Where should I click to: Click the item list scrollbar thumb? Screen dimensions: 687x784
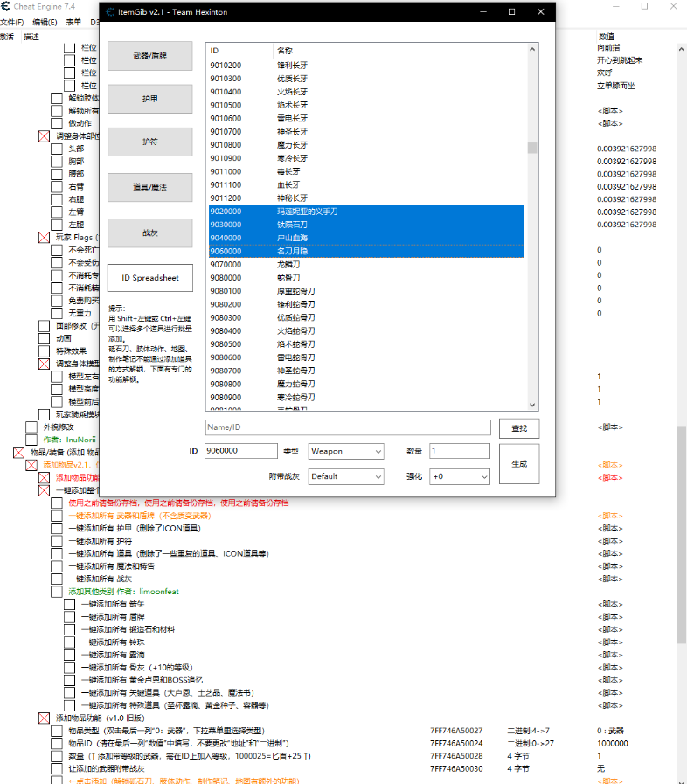point(532,148)
